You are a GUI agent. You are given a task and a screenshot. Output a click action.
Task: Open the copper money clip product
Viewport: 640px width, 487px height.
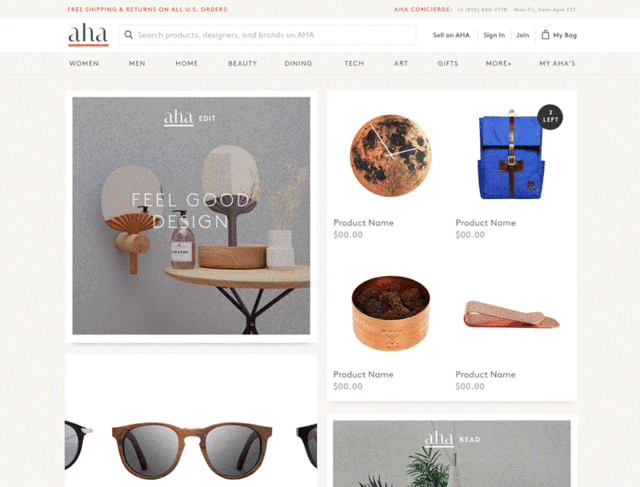(x=511, y=314)
